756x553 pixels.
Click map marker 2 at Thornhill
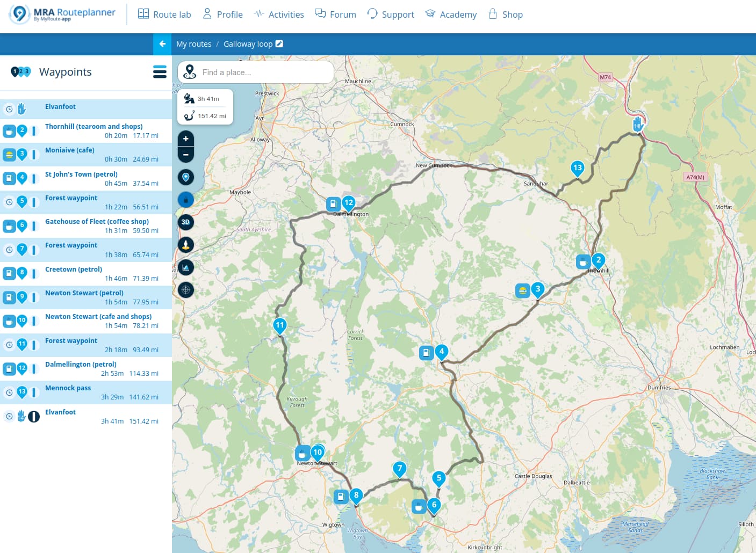click(599, 260)
